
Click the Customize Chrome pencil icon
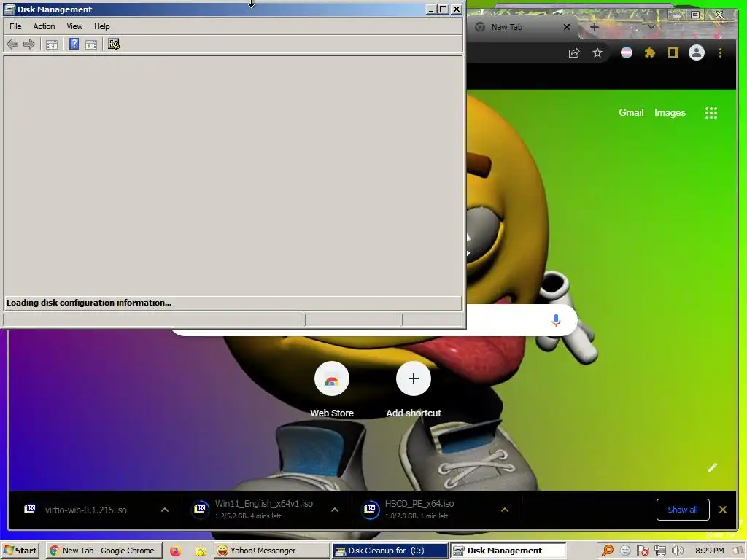(x=712, y=467)
